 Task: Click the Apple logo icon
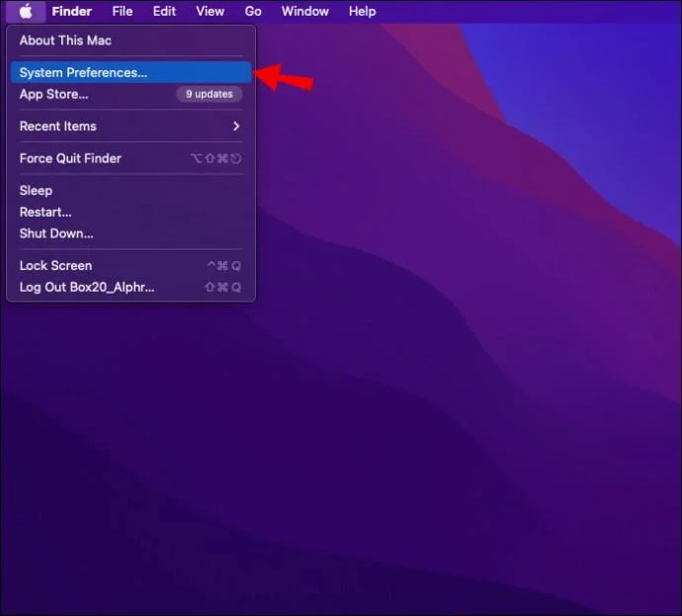point(26,11)
